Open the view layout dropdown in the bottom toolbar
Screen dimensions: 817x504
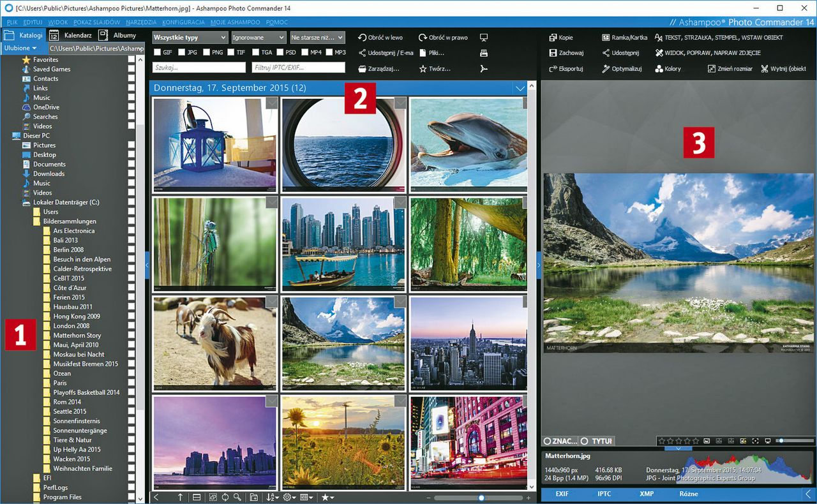pos(306,497)
